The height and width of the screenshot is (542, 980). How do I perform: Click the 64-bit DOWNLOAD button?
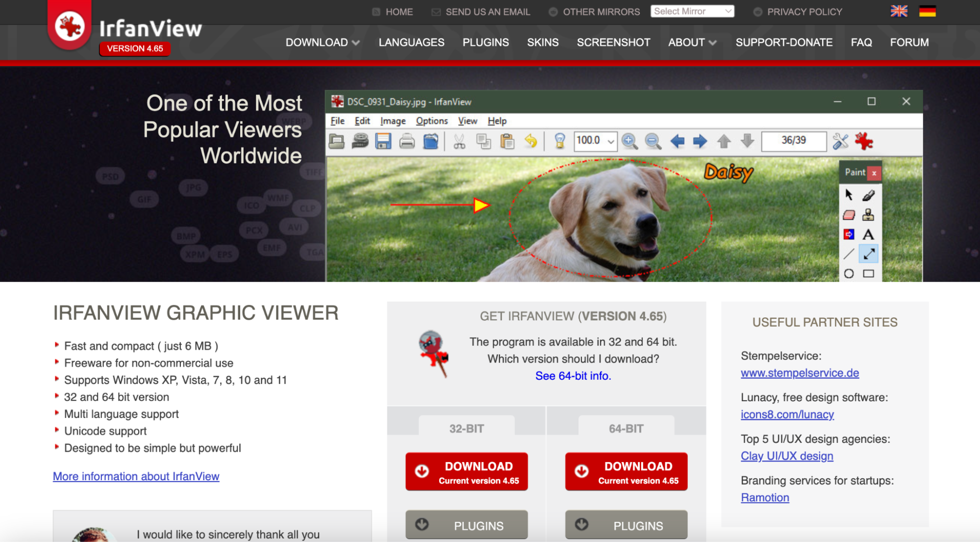pyautogui.click(x=626, y=471)
